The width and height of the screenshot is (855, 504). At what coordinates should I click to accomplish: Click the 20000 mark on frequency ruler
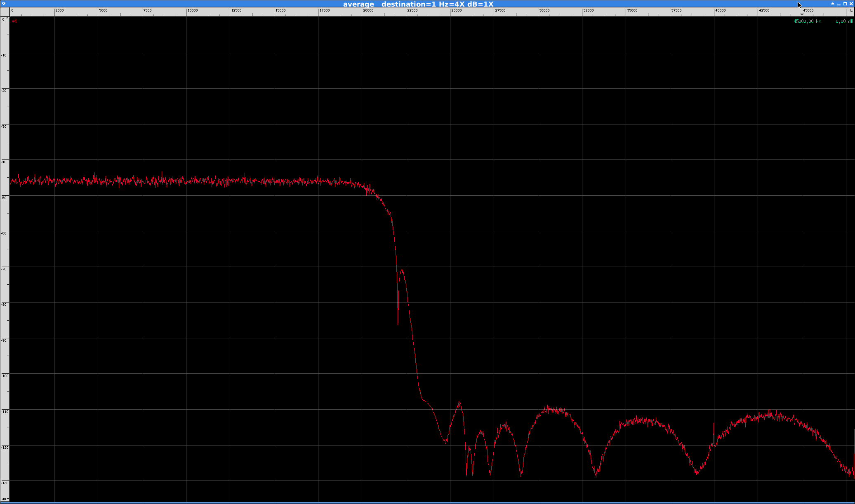(368, 10)
